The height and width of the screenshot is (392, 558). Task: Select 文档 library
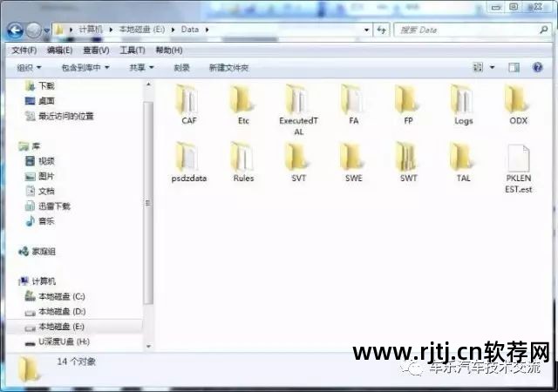tap(40, 191)
